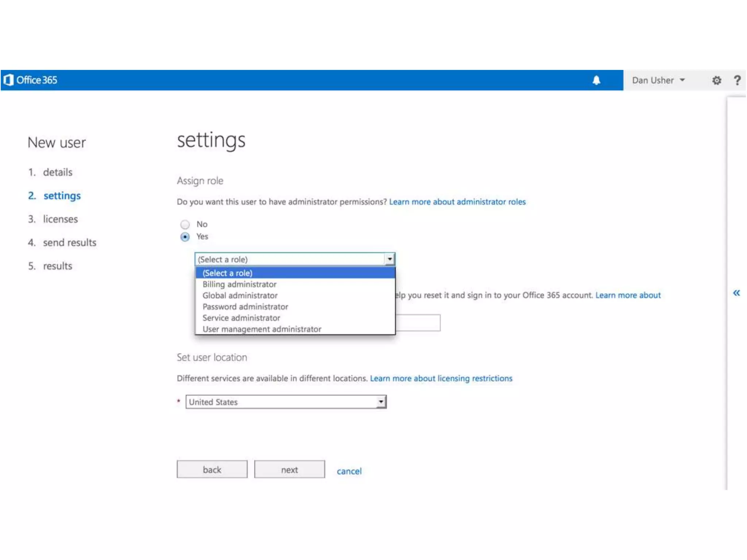Click the help question mark icon

[737, 80]
